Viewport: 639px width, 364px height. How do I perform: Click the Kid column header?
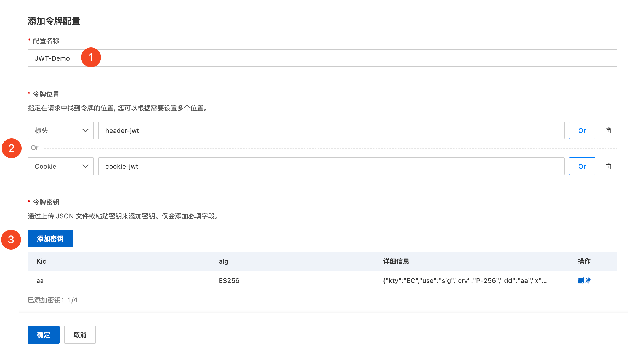41,261
